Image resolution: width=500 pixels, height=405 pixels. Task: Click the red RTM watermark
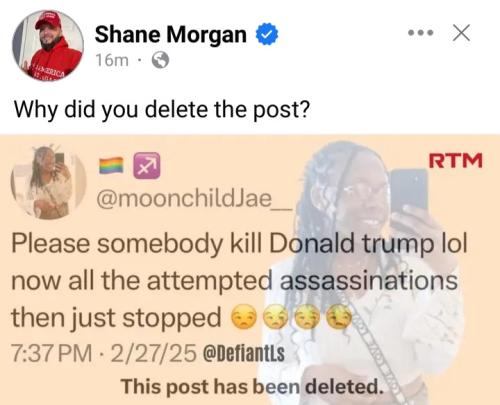pyautogui.click(x=455, y=160)
